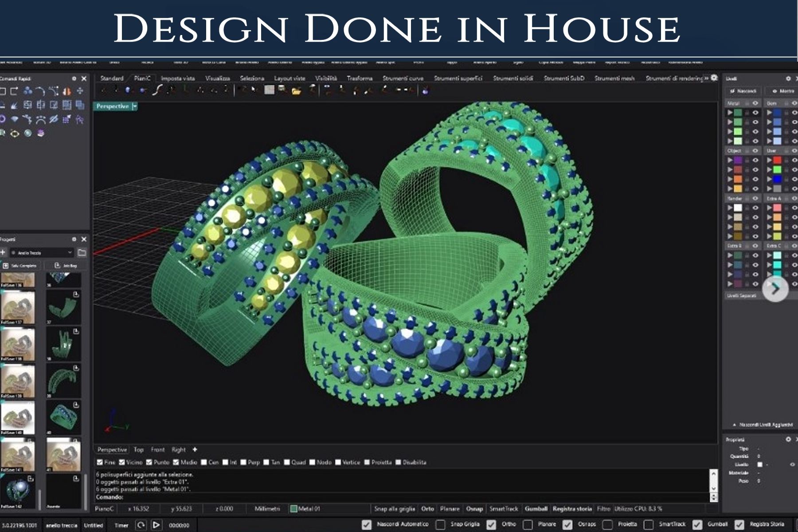Click the orange mirror icon in Comandi Rapidi
Viewport: 798px width, 532px height.
click(x=67, y=91)
